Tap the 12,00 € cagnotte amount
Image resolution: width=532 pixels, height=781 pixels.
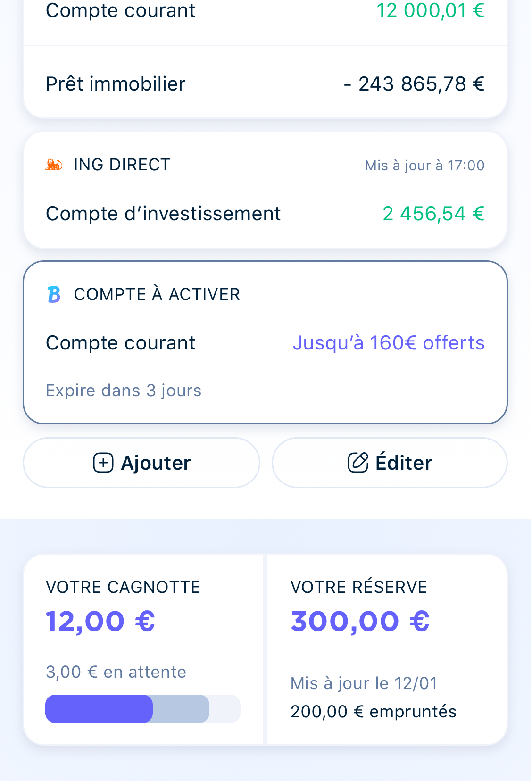[100, 621]
